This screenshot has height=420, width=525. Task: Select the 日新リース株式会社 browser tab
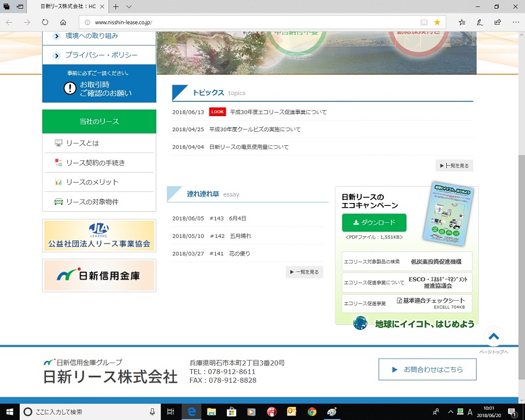click(68, 6)
